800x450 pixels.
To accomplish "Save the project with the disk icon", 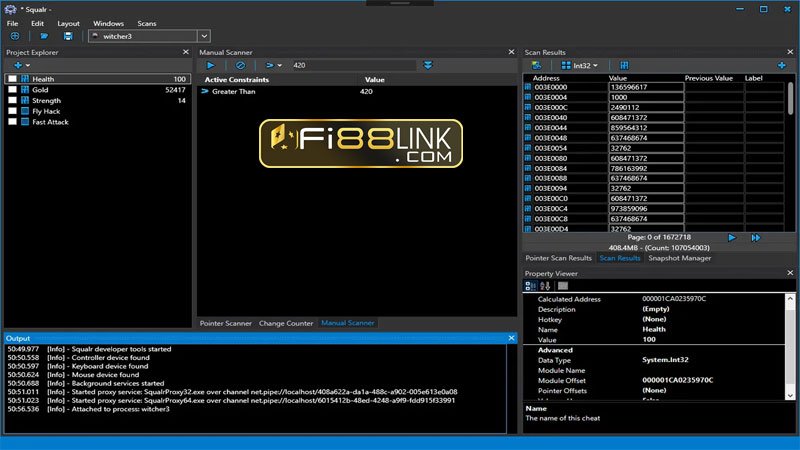I will 68,36.
